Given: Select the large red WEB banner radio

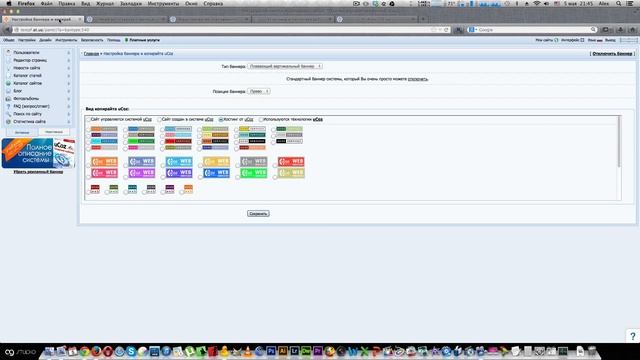Looking at the screenshot, I should (x=275, y=165).
